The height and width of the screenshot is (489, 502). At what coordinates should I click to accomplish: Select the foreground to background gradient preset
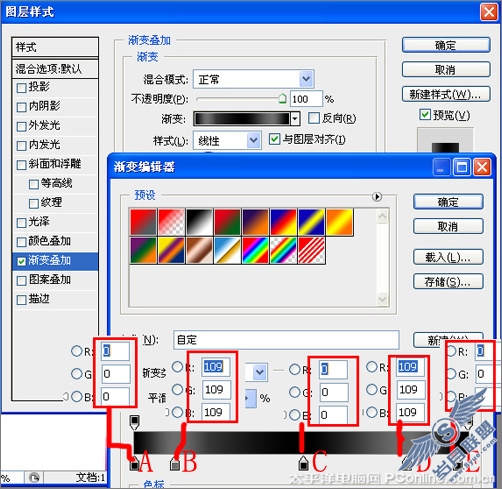(x=143, y=222)
